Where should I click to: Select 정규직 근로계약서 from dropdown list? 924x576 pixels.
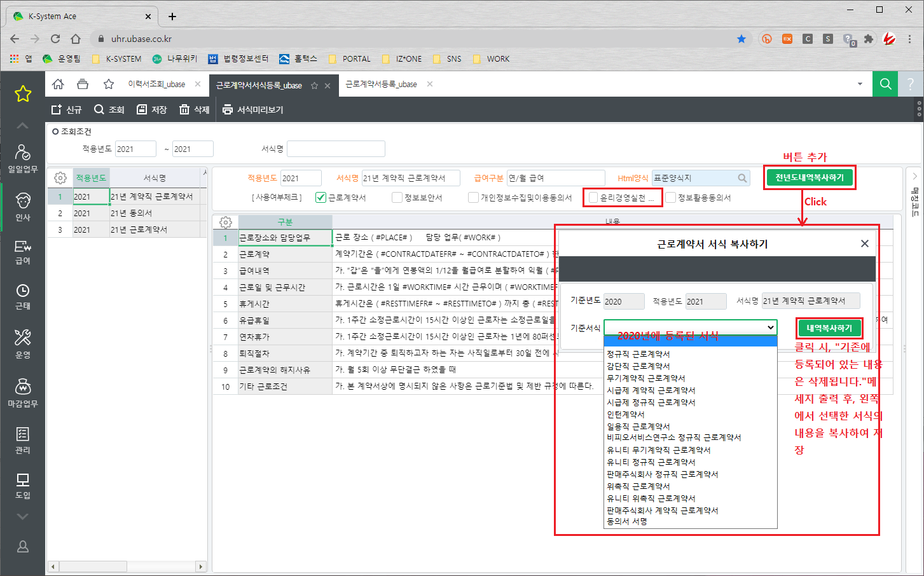coord(638,354)
